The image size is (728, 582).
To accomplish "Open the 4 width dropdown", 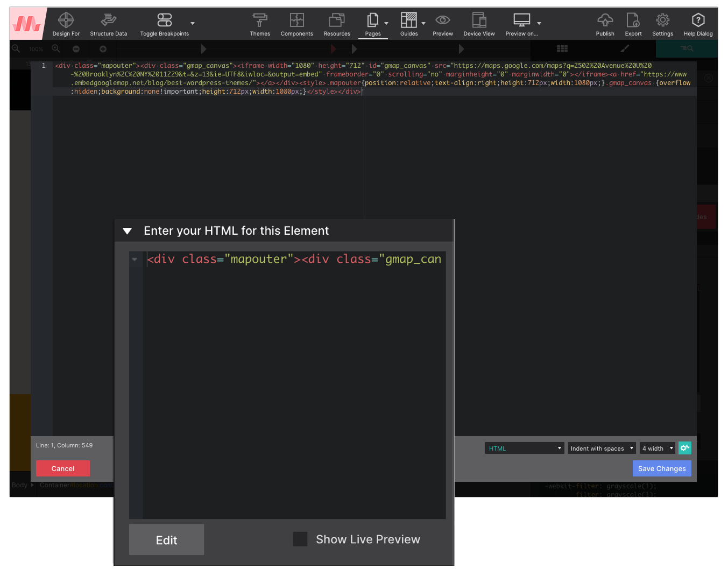I will [x=658, y=448].
